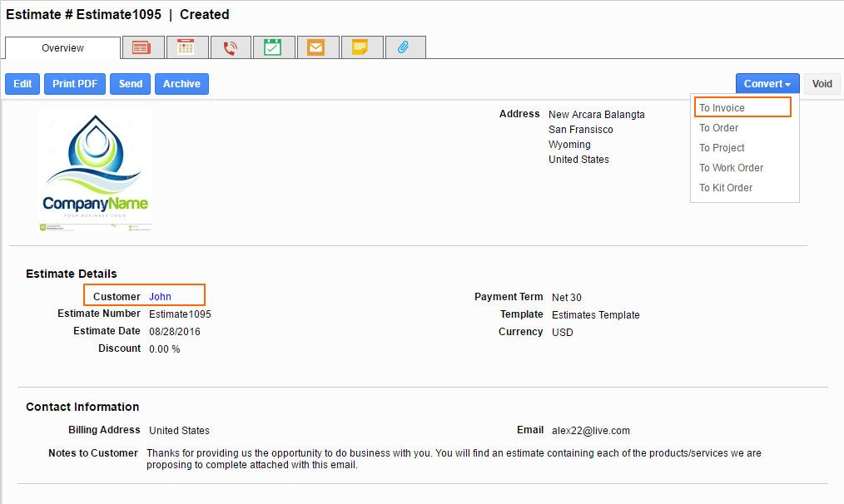
Task: Click the Estimate Details heading
Action: click(71, 274)
